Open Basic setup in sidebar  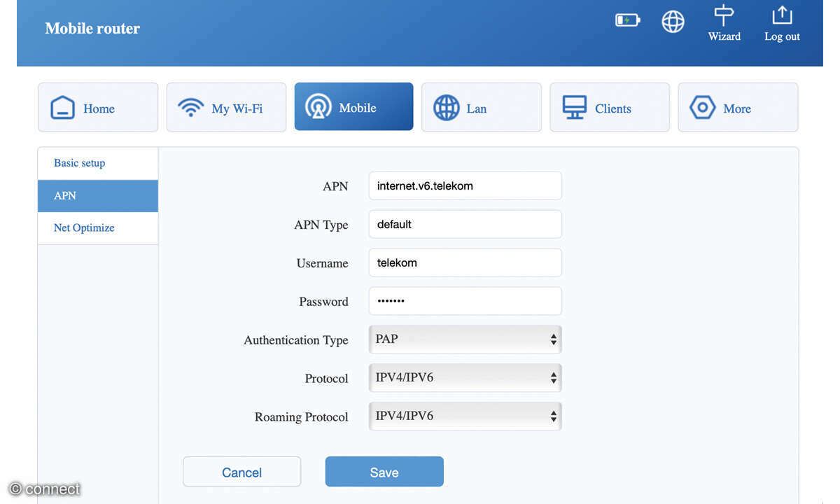click(98, 163)
